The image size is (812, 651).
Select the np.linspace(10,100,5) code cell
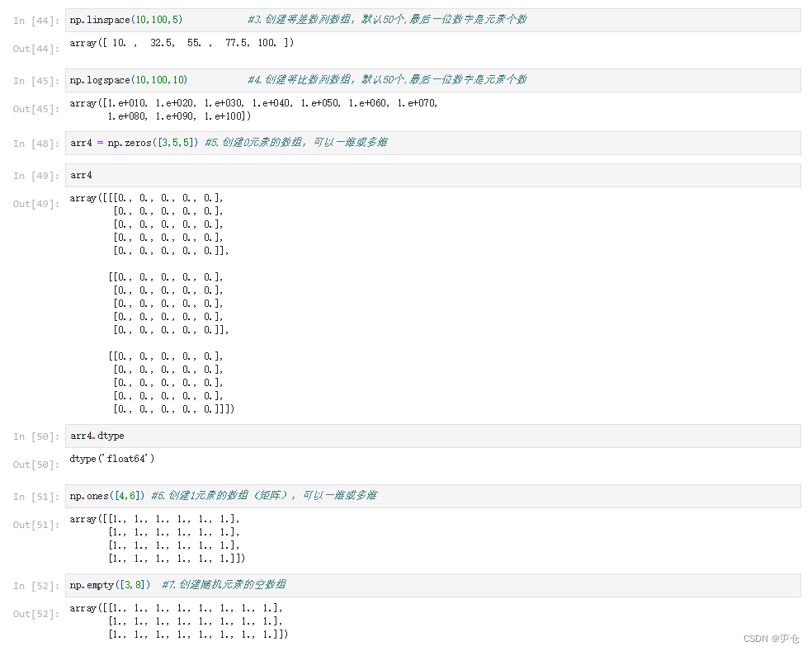pyautogui.click(x=124, y=19)
